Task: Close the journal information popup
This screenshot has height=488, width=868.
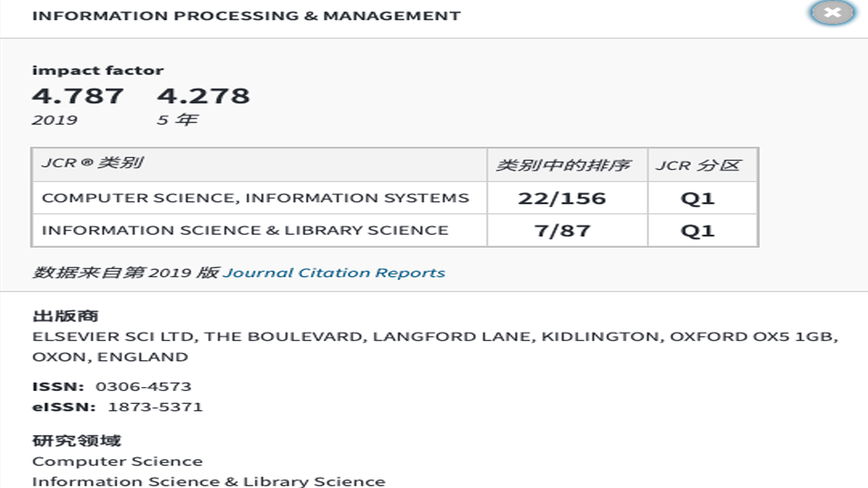Action: pyautogui.click(x=831, y=12)
